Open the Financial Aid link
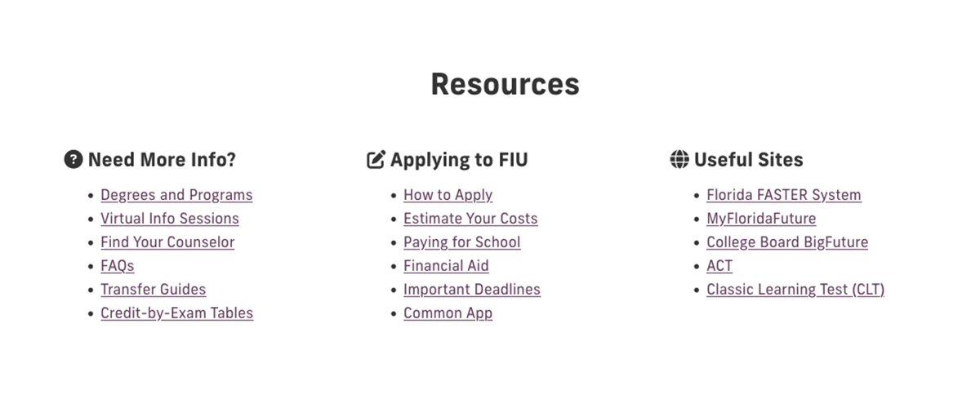This screenshot has width=980, height=408. (446, 266)
